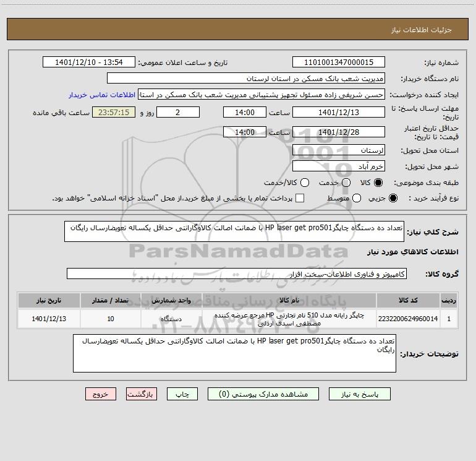Screen dimensions: 476x461
Task: Select the خدمت radio button
Action: point(346,183)
